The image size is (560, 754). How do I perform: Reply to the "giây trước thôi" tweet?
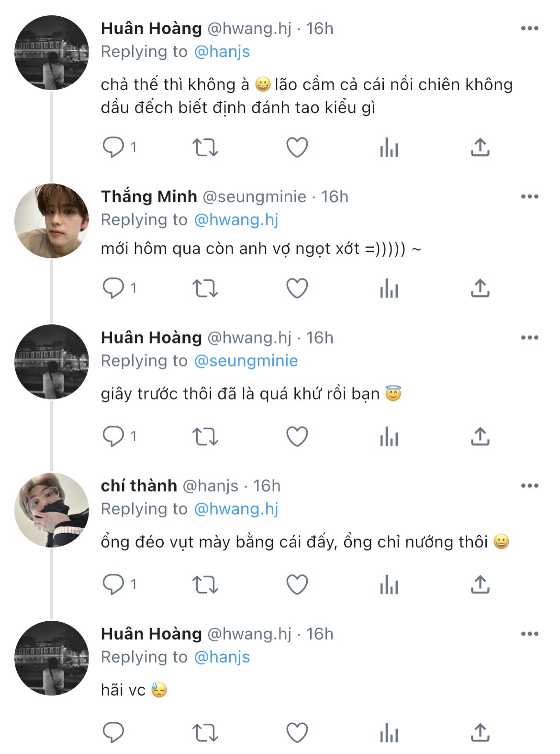113,436
